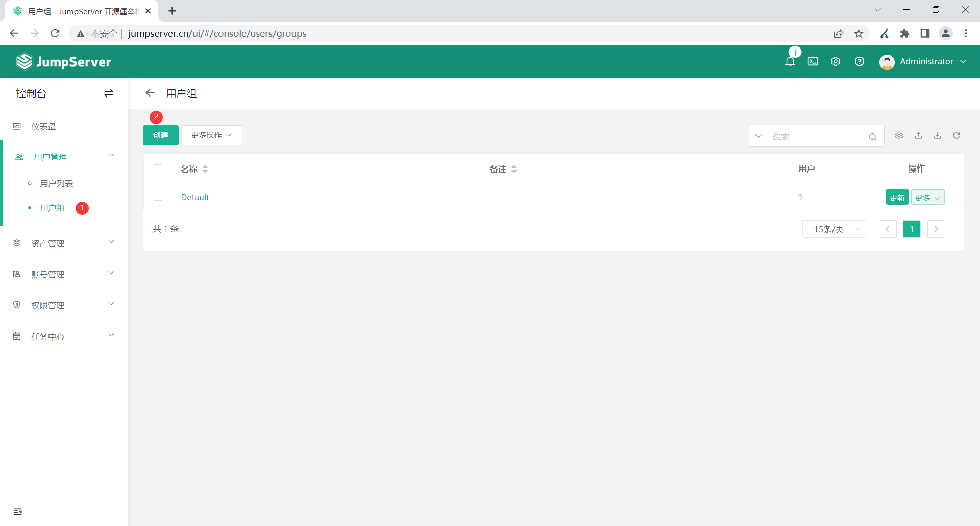Reload the page in browser
980x526 pixels.
click(55, 33)
